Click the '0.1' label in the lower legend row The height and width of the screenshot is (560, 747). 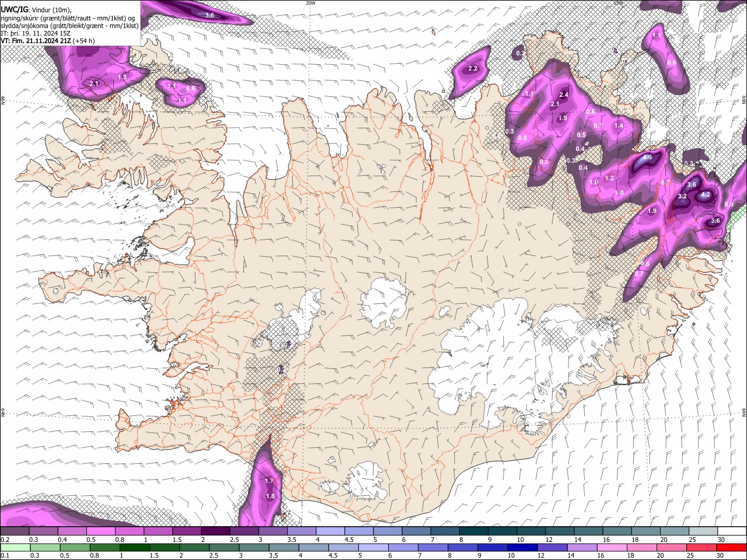coord(4,556)
